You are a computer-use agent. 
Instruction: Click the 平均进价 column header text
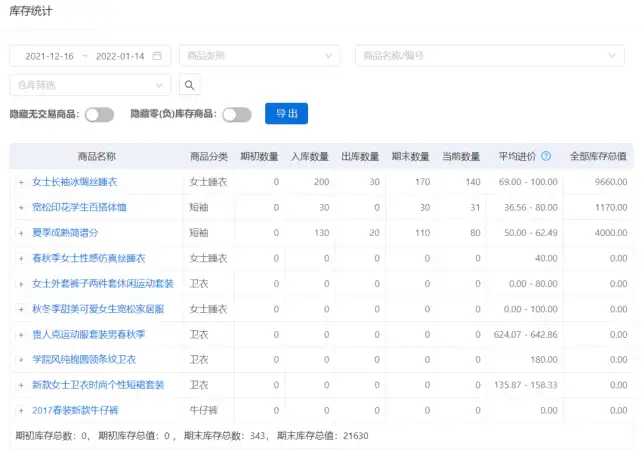coord(517,156)
